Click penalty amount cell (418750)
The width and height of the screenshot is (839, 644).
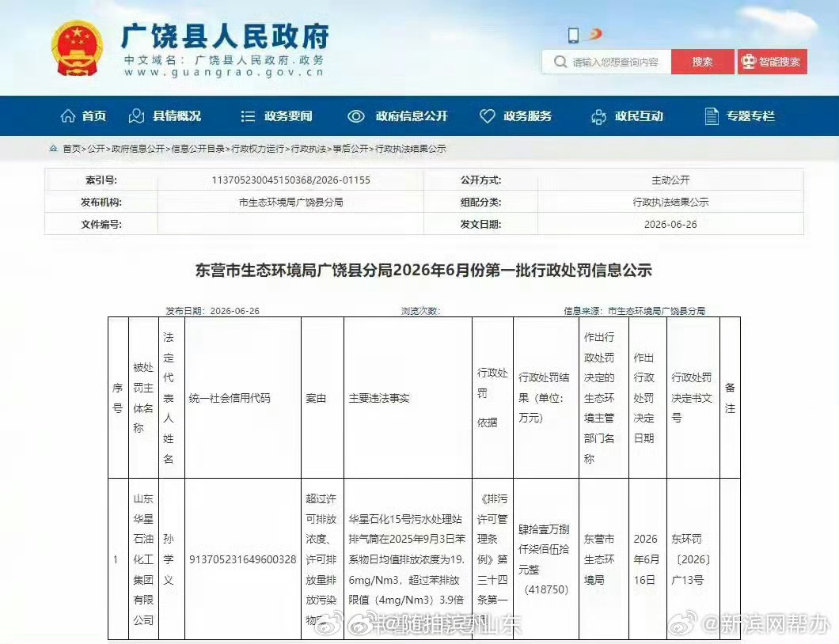click(545, 559)
